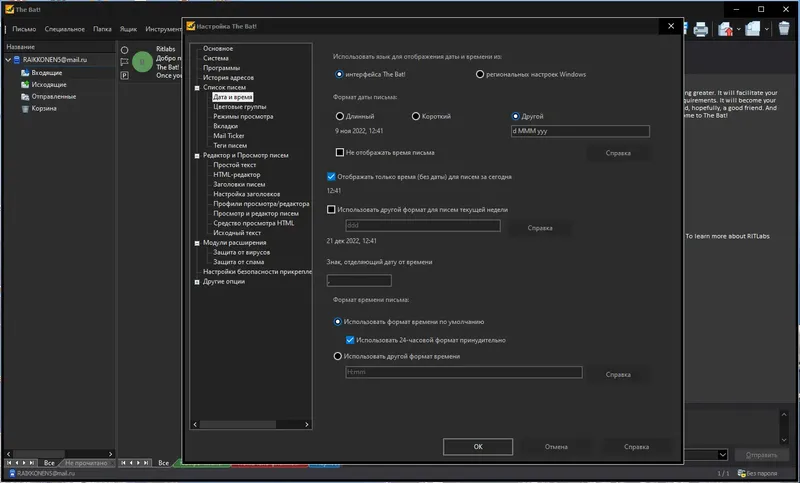Click bottom Справка button beside Отмена

tap(636, 447)
